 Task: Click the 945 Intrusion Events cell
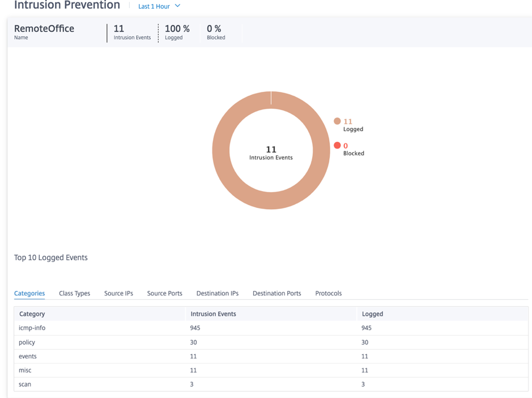pos(195,328)
